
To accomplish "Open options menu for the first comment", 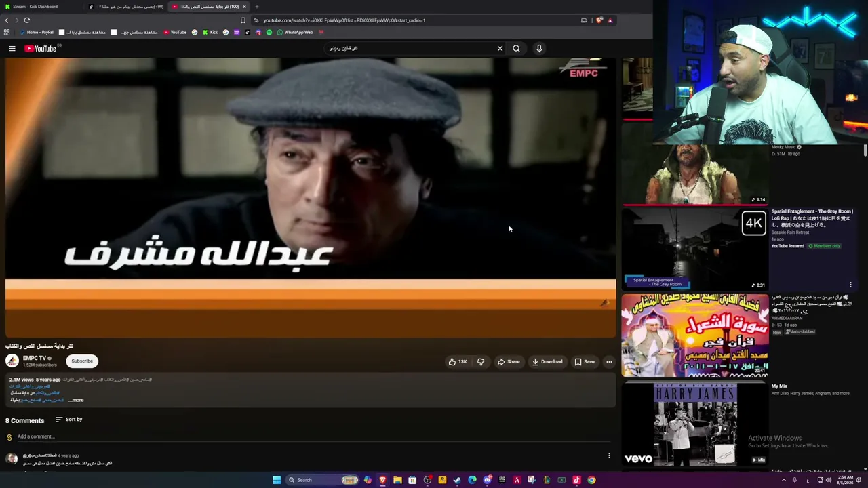I will (x=609, y=455).
